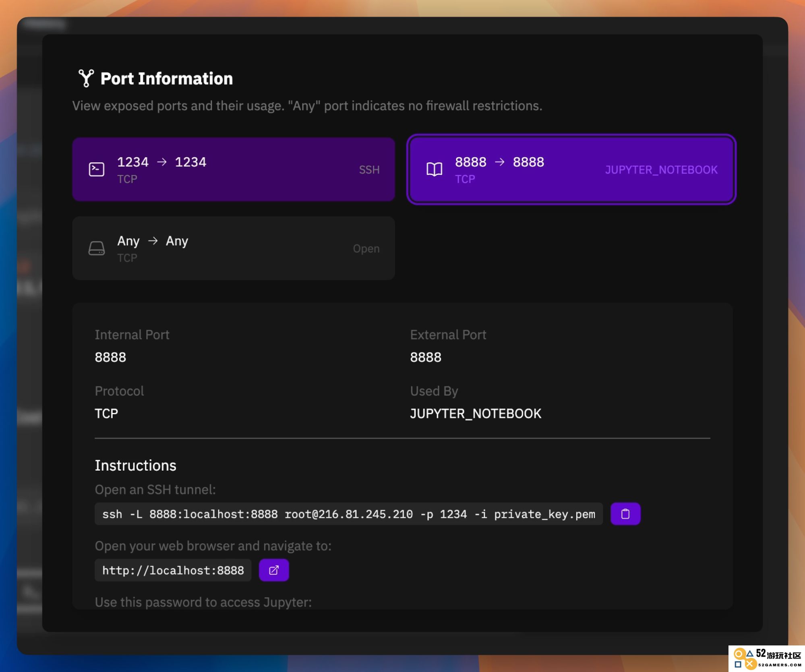The width and height of the screenshot is (805, 672).
Task: Click the drive icon on Any port card
Action: [x=97, y=248]
